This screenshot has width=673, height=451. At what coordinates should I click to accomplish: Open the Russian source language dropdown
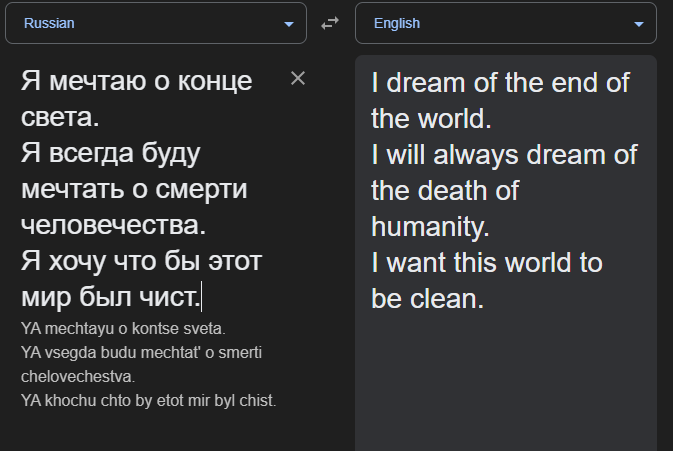point(156,23)
